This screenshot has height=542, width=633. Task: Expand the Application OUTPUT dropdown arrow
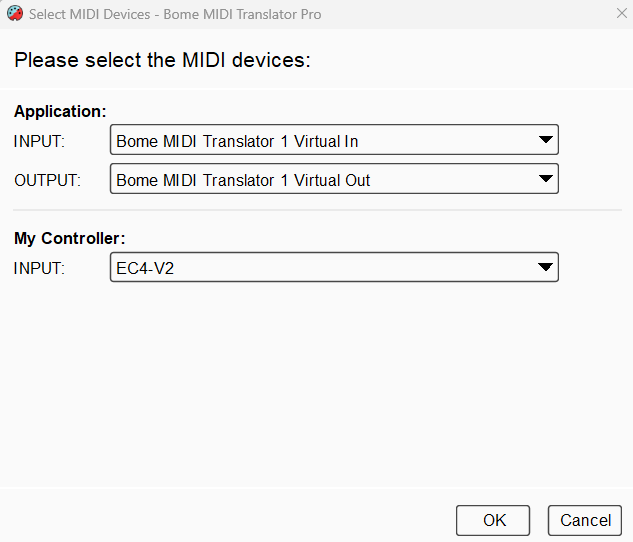pyautogui.click(x=545, y=178)
